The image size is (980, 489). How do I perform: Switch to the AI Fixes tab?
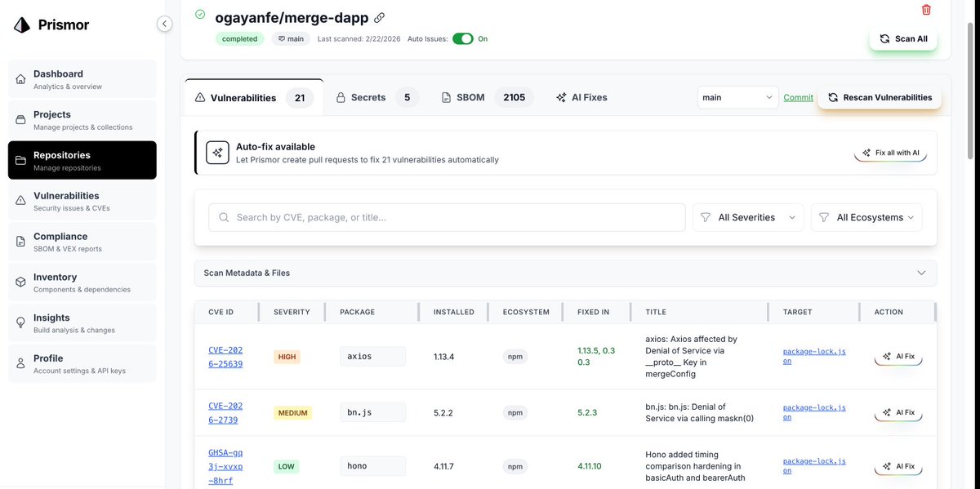click(x=581, y=98)
